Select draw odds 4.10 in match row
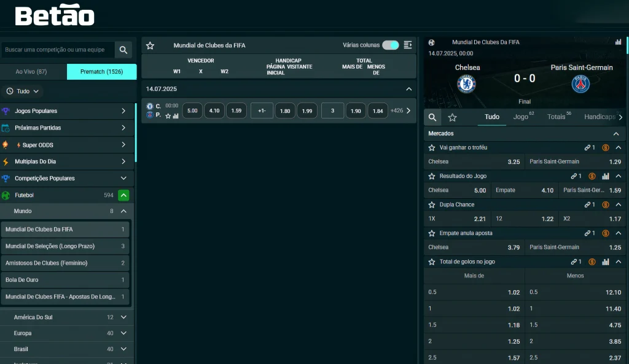This screenshot has height=364, width=629. point(214,110)
